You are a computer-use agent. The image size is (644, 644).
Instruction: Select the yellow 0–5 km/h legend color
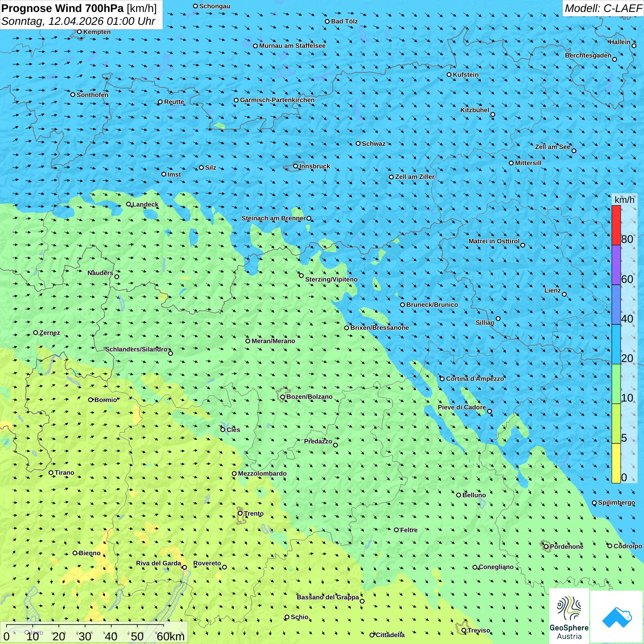(x=616, y=463)
